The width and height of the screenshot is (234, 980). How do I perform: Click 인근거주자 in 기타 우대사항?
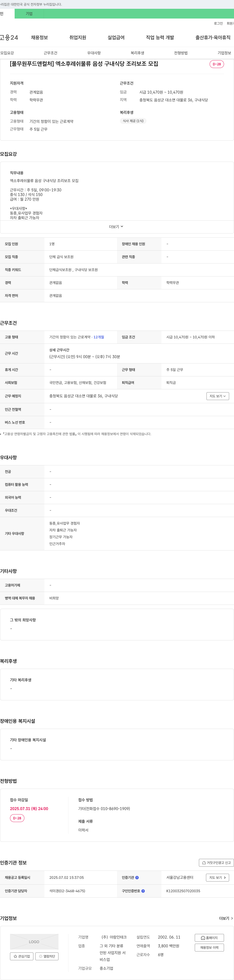click(57, 544)
